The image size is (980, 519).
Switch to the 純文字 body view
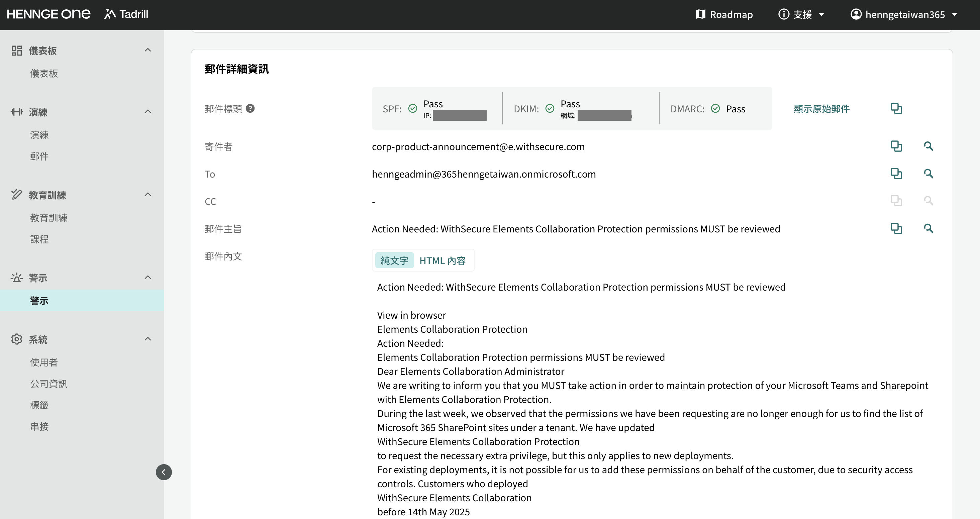click(394, 261)
